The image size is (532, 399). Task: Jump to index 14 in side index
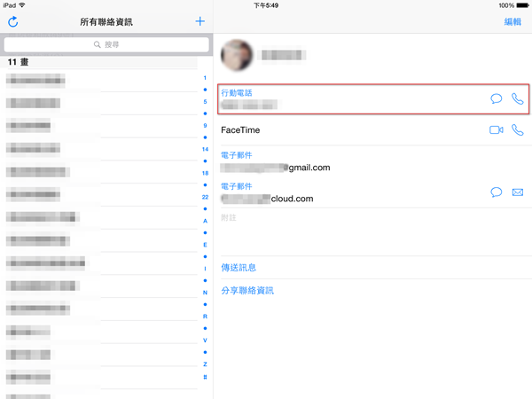205,149
